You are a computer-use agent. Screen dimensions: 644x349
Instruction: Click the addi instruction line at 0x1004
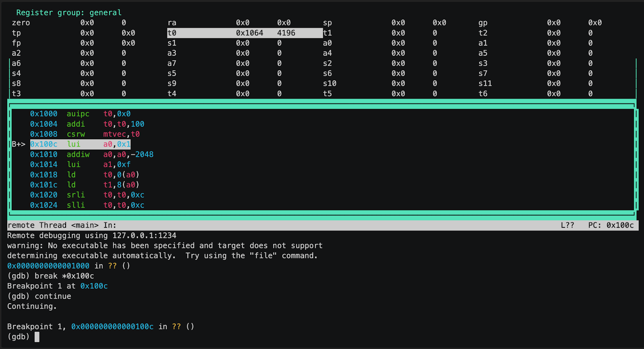click(x=87, y=124)
